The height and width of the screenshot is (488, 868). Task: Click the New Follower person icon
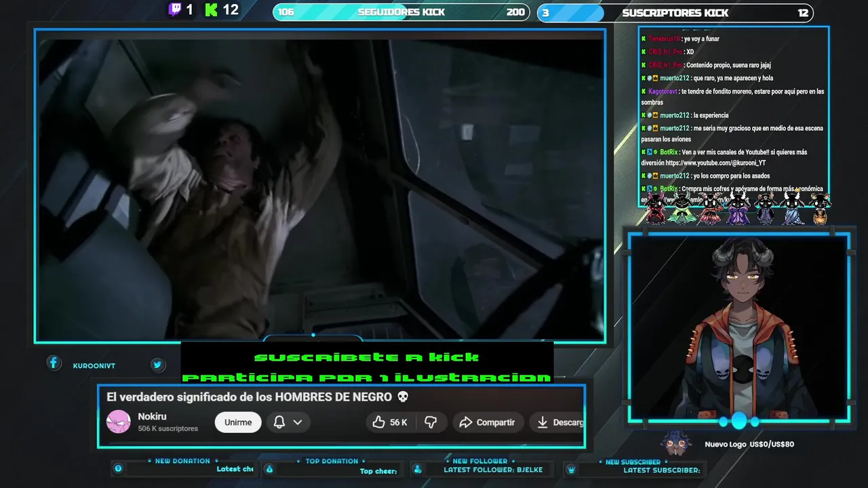418,469
